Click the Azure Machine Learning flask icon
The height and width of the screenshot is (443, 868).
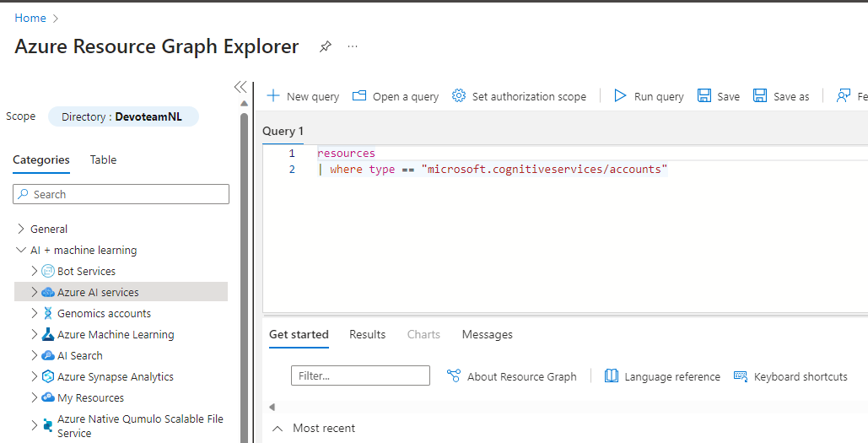(48, 334)
